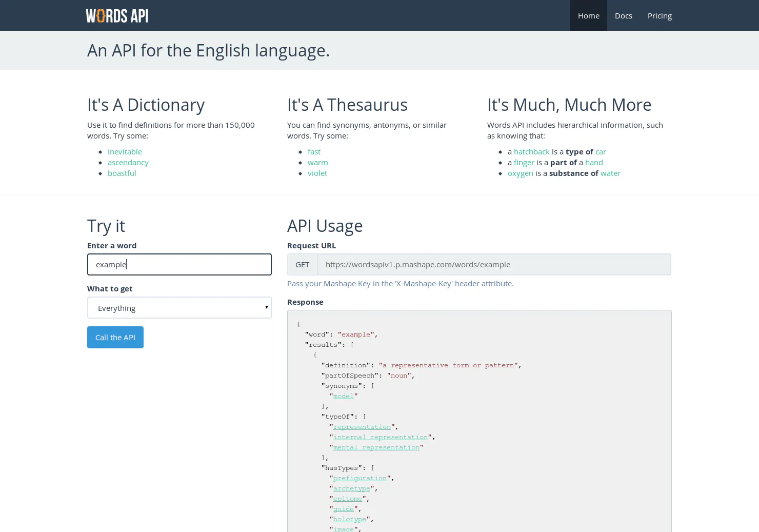Open the Home nav tab
This screenshot has width=759, height=532.
(589, 15)
